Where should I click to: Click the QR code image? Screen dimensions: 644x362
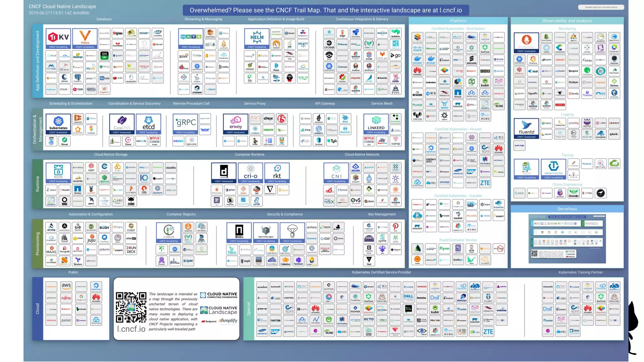tap(131, 307)
